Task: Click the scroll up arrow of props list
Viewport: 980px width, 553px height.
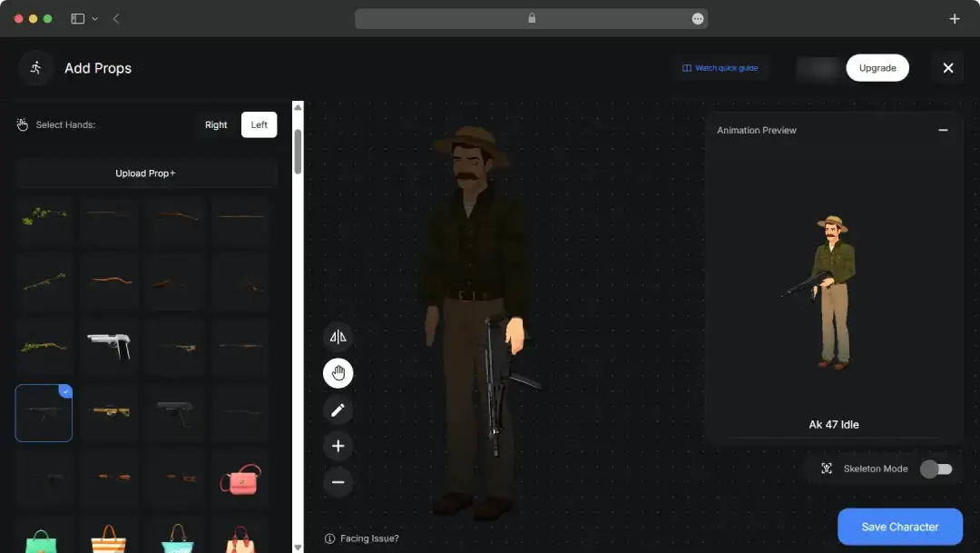Action: coord(298,107)
